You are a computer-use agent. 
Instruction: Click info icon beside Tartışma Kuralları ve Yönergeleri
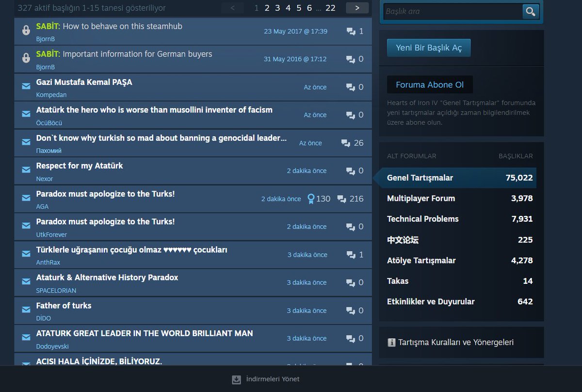[x=391, y=343]
